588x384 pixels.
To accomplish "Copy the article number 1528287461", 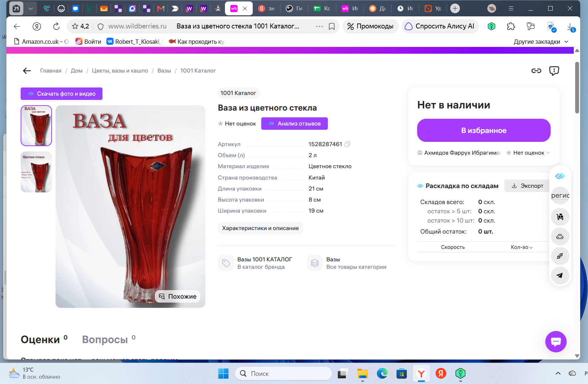I will 347,144.
